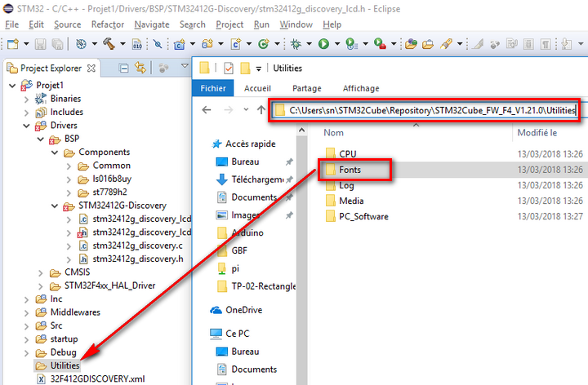Screen dimensions: 588x385
Task: Click the Build hammer icon
Action: (x=109, y=44)
